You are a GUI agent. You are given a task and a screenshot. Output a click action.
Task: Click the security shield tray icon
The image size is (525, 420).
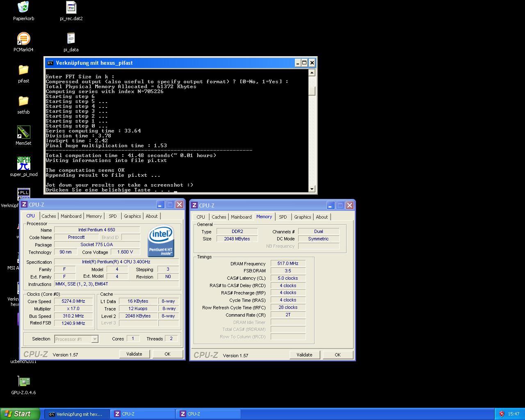501,414
